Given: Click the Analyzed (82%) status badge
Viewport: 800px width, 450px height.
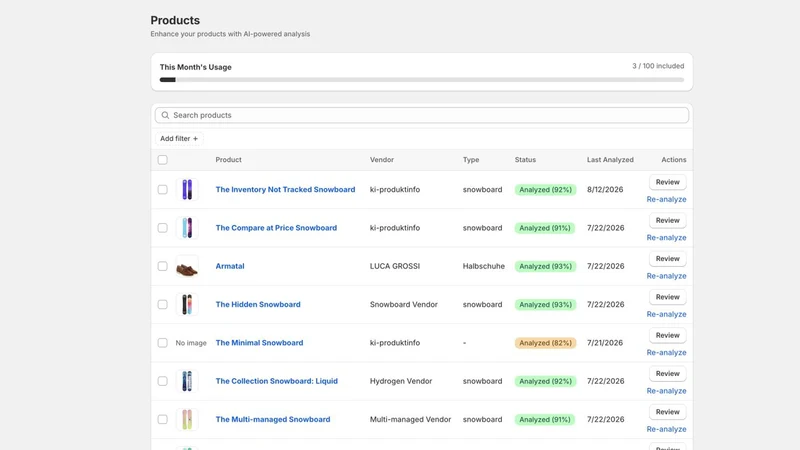Looking at the screenshot, I should coord(545,343).
